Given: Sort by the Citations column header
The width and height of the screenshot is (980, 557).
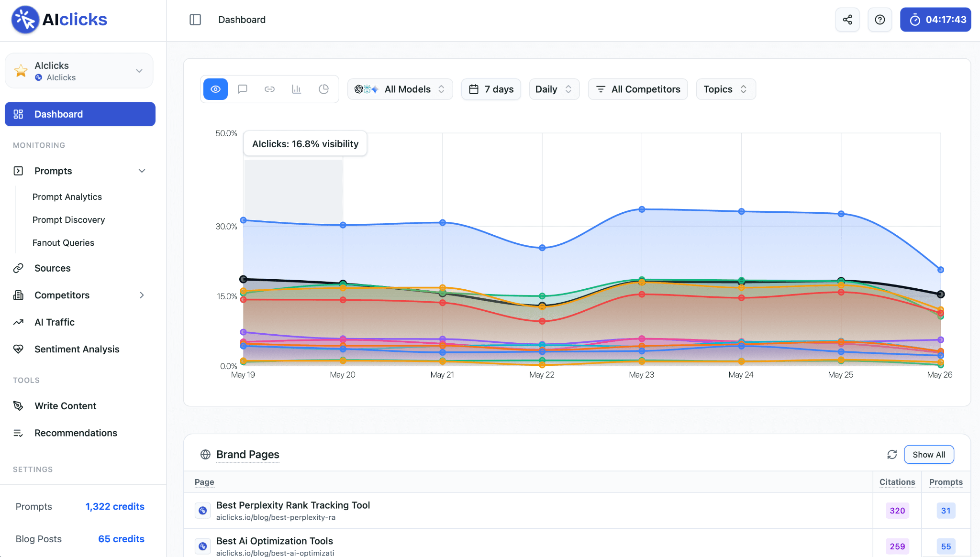Looking at the screenshot, I should click(897, 482).
